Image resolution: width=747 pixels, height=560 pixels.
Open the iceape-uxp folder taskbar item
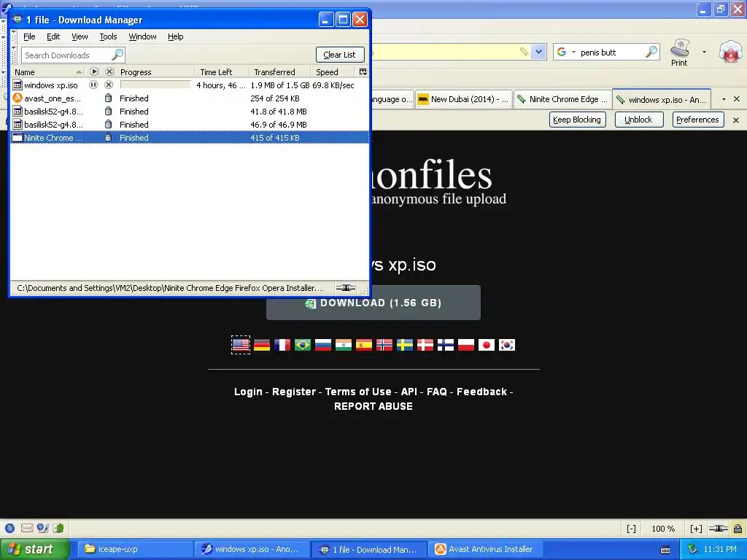[134, 549]
